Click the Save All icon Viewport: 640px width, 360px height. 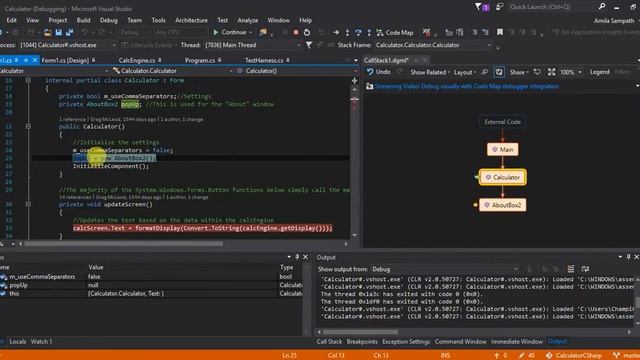click(x=69, y=33)
